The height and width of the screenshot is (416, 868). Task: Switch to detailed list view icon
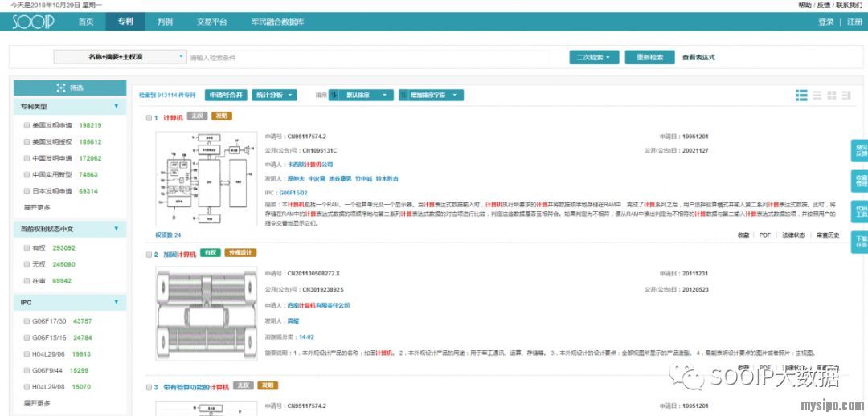pyautogui.click(x=801, y=96)
